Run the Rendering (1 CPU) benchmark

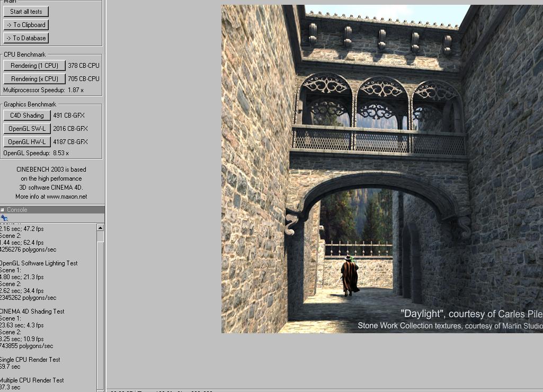(34, 66)
